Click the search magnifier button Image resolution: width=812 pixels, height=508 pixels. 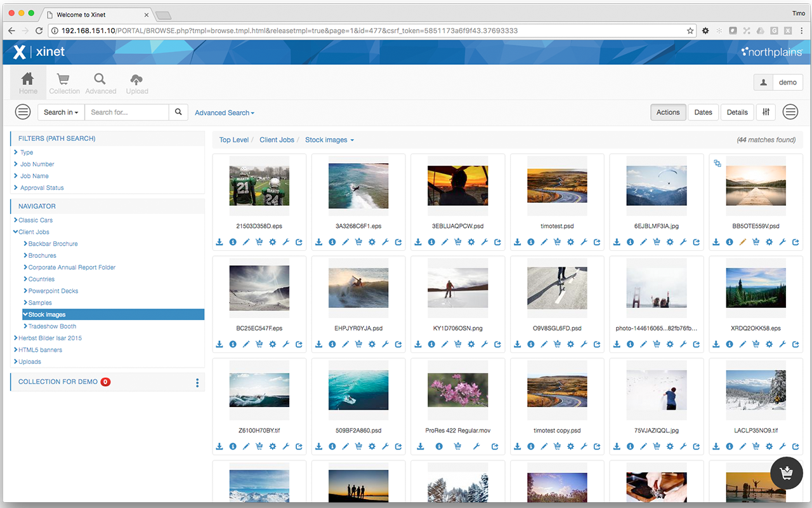(178, 112)
